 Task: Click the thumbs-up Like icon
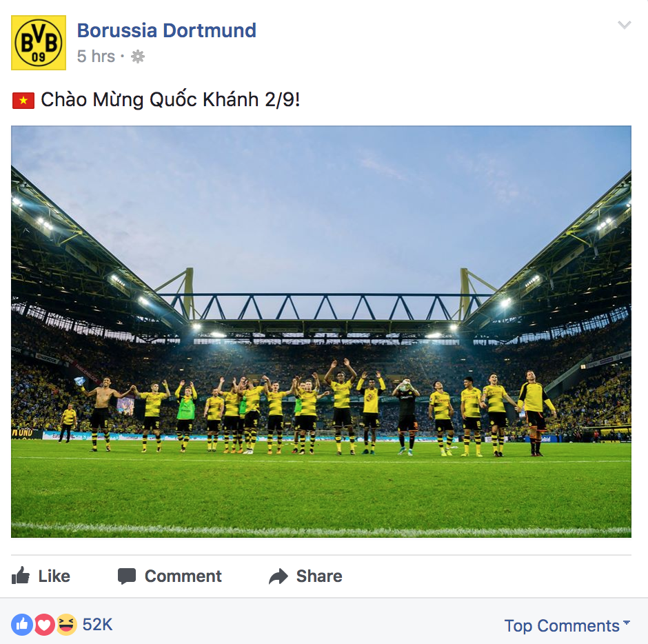21,575
